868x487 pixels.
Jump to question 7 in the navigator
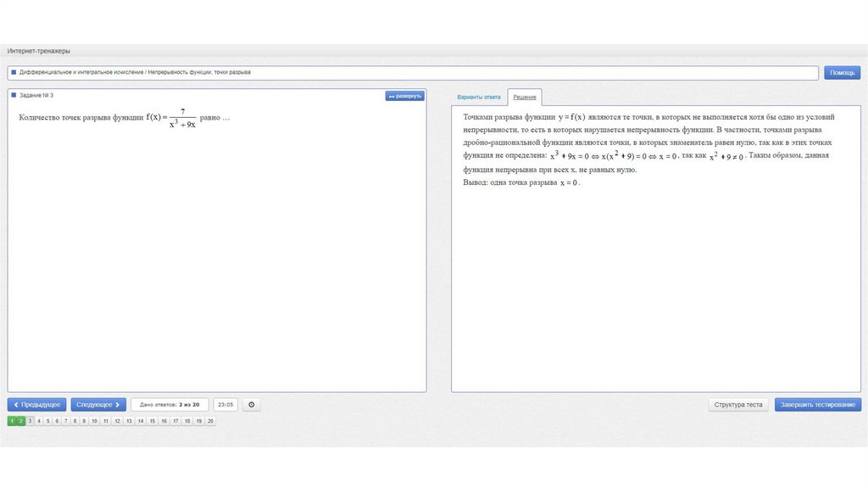(66, 421)
